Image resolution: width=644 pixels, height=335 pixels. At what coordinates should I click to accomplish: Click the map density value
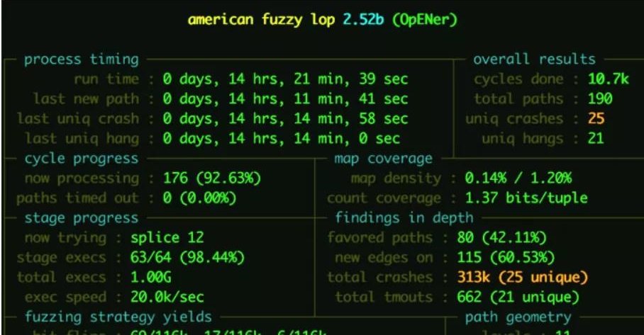tap(518, 178)
